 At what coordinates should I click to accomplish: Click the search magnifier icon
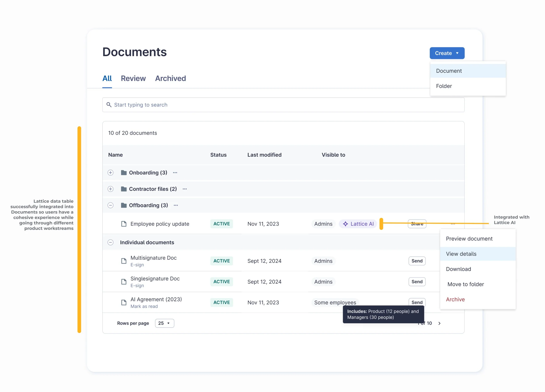109,105
